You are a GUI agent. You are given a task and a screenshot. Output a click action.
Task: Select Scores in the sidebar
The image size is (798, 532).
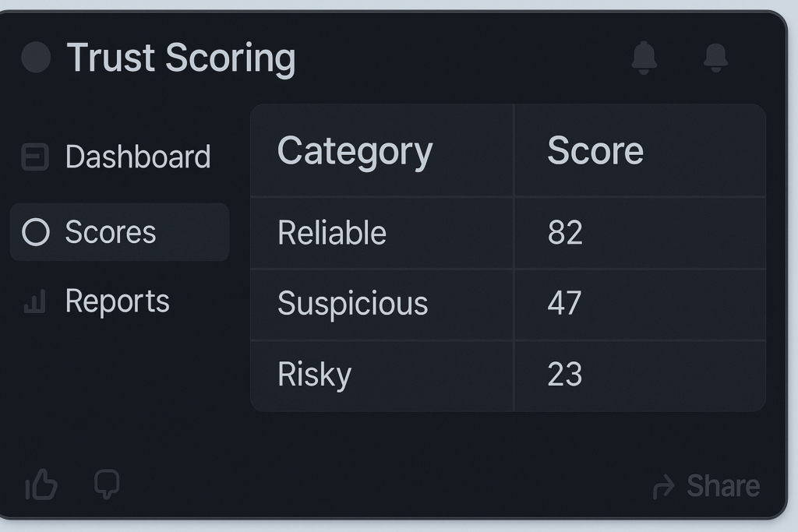[x=111, y=232]
